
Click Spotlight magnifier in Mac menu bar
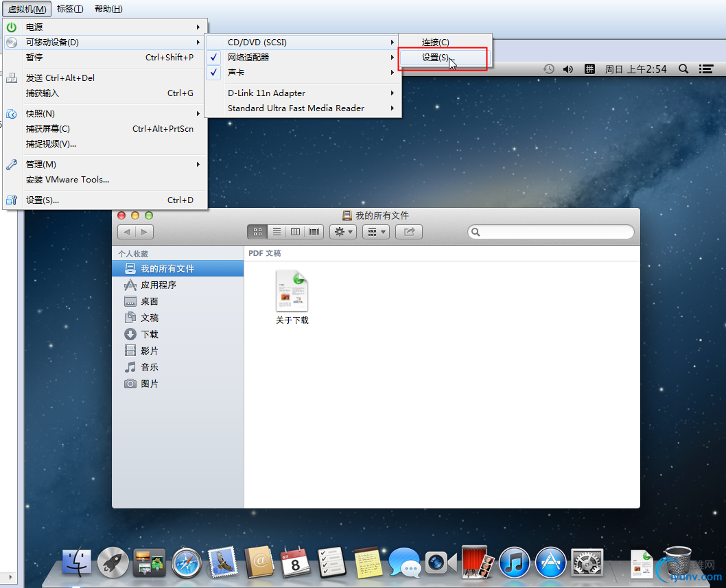(x=683, y=69)
